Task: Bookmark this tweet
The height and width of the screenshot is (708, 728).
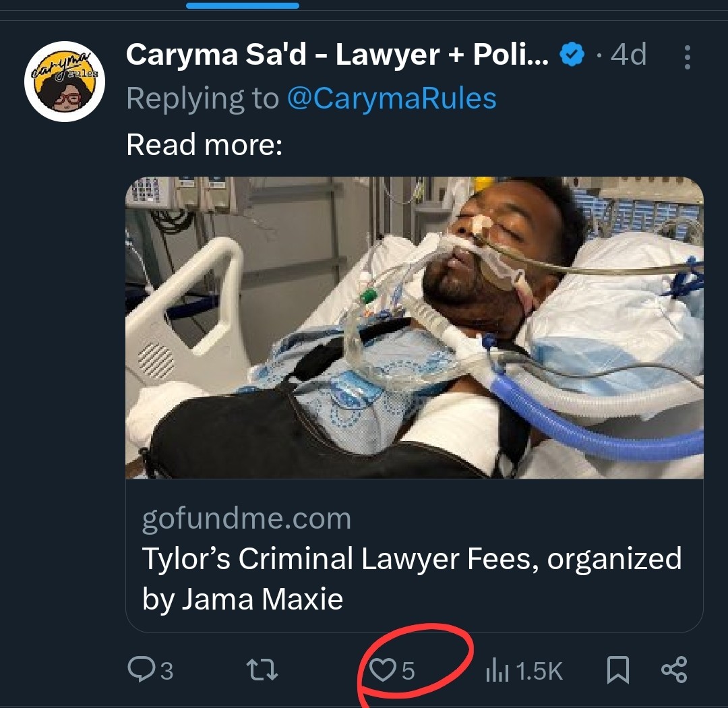Action: point(617,670)
